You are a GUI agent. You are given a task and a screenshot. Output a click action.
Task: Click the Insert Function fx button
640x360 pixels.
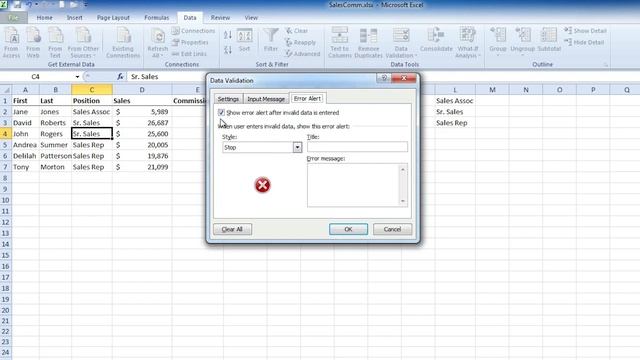[120, 76]
